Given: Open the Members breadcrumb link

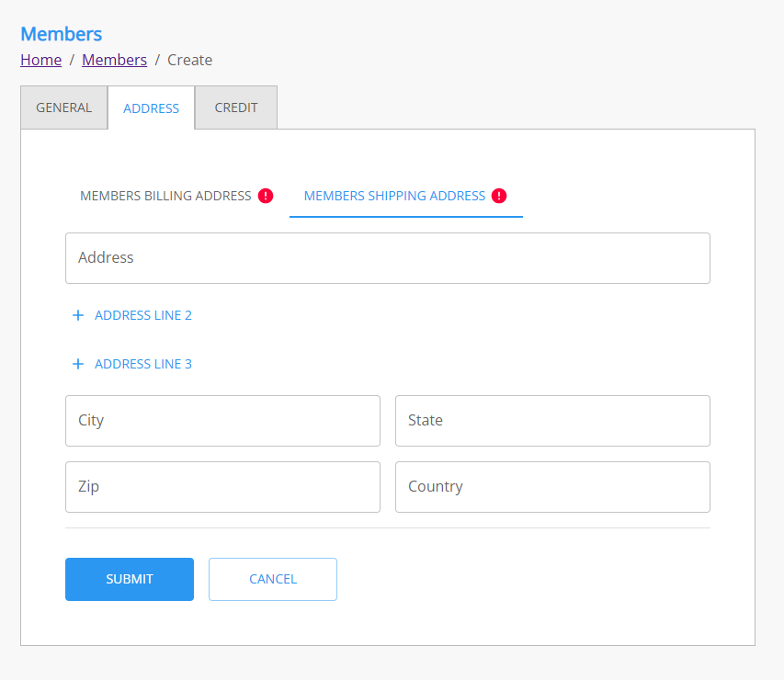Looking at the screenshot, I should (x=114, y=60).
